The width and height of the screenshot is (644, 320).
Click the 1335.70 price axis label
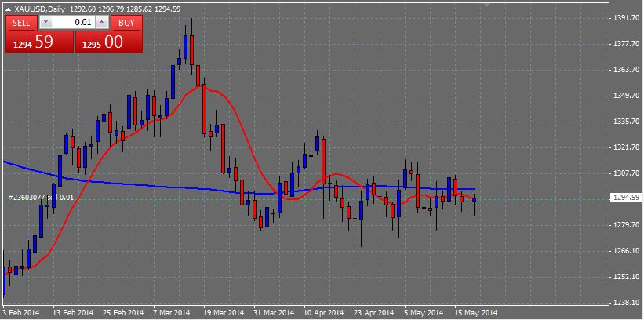click(626, 122)
